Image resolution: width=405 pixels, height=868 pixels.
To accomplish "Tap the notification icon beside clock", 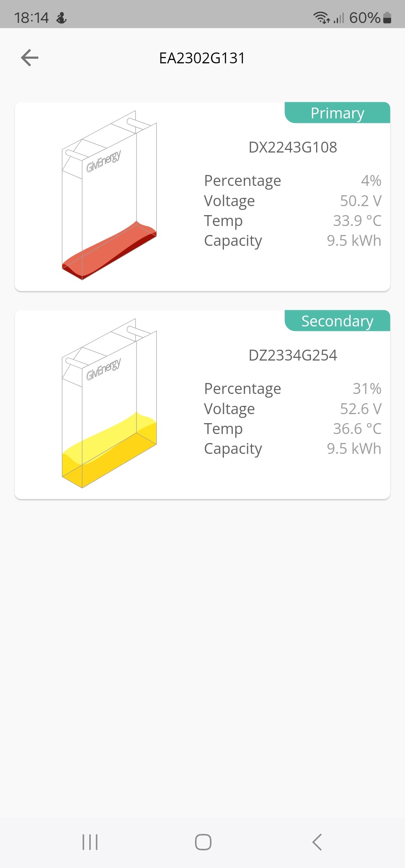I will [61, 18].
